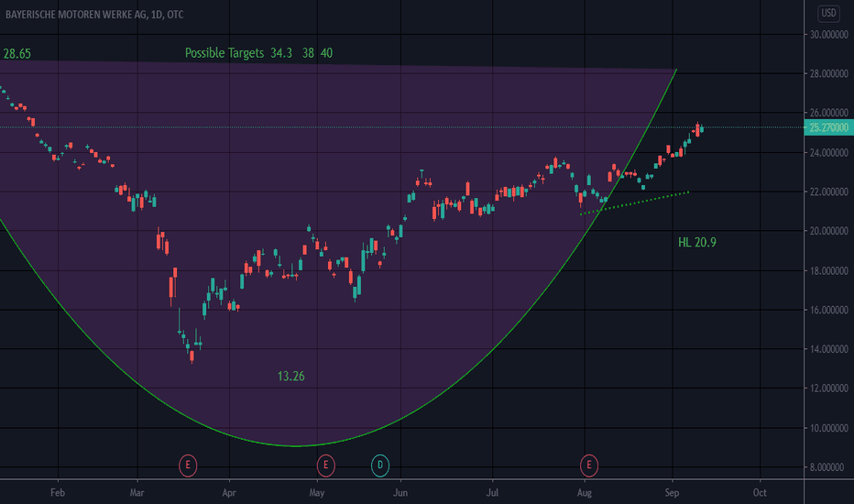Click the HL 20.9 annotation
854x504 pixels.
pyautogui.click(x=697, y=243)
